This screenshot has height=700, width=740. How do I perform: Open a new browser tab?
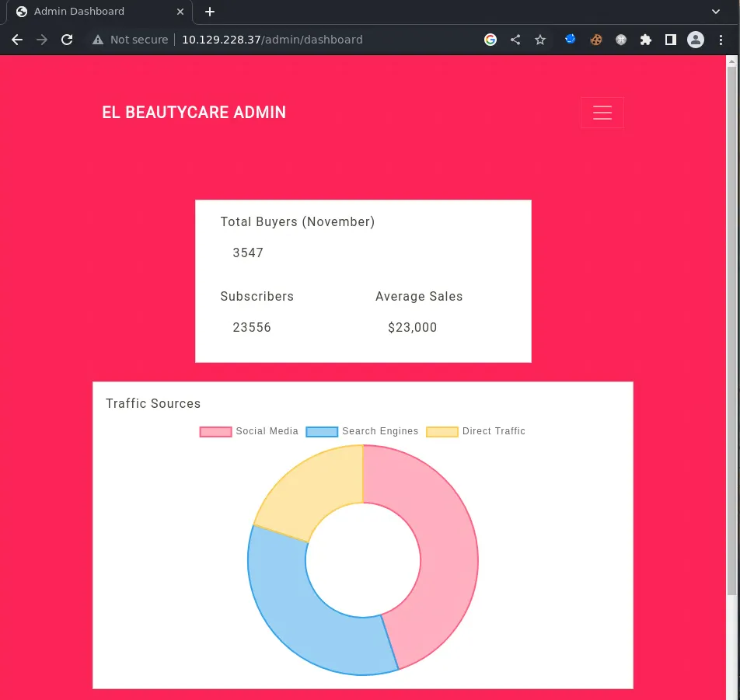pos(210,12)
